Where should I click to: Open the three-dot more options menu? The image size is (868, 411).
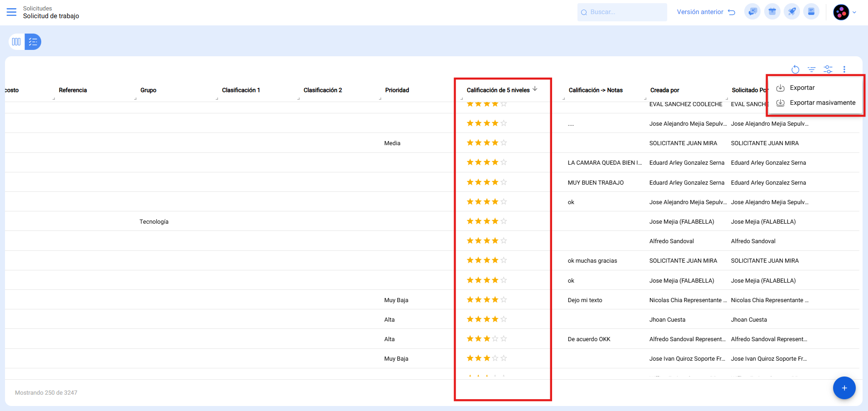(x=844, y=69)
